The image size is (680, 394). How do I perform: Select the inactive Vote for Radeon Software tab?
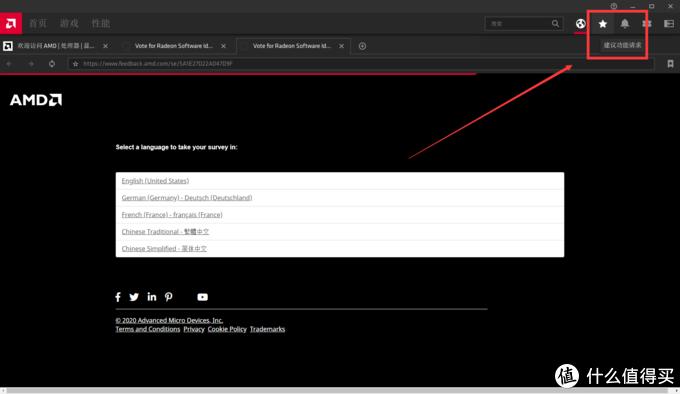pos(173,46)
